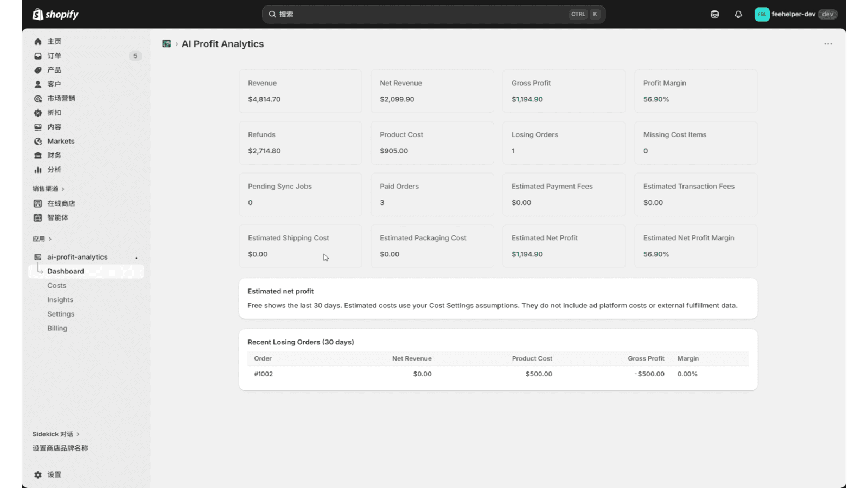
Task: Click the Margin column header
Action: (x=688, y=358)
